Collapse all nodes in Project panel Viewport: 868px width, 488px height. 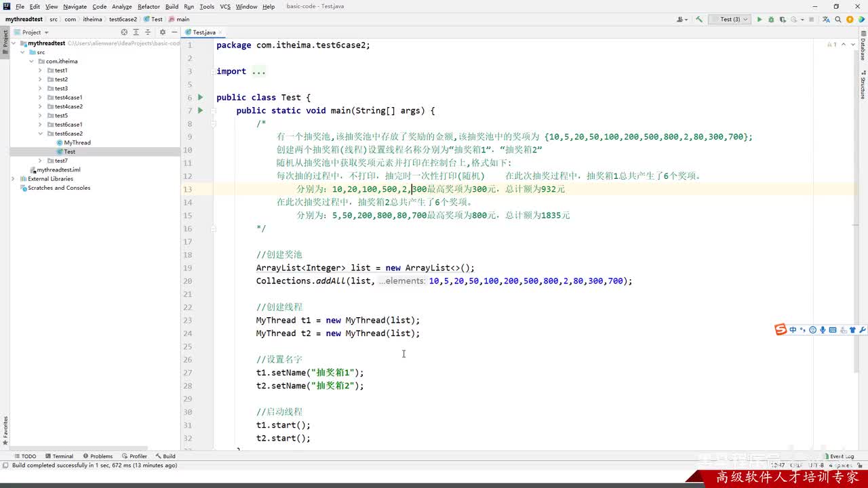click(x=148, y=32)
